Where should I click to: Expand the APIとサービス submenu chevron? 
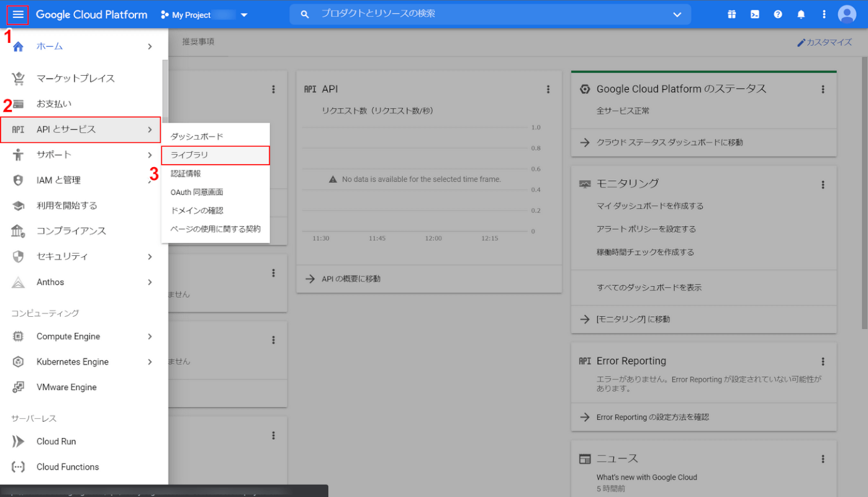[x=150, y=129]
